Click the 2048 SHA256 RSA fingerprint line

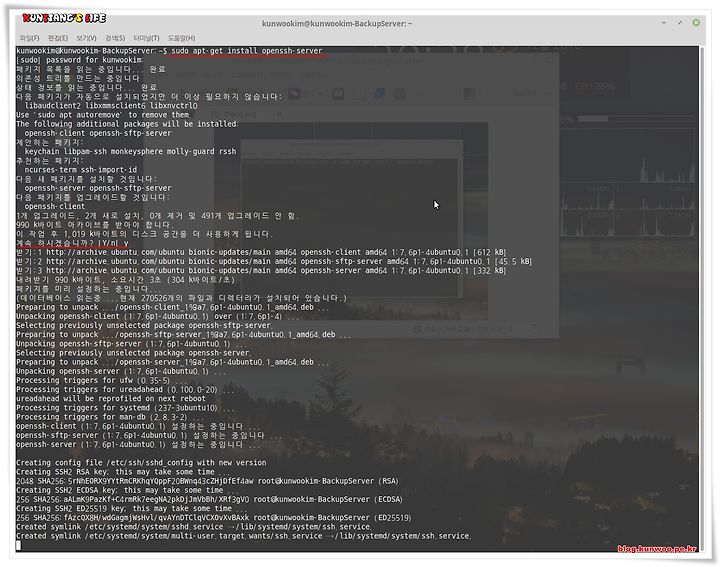tap(208, 481)
